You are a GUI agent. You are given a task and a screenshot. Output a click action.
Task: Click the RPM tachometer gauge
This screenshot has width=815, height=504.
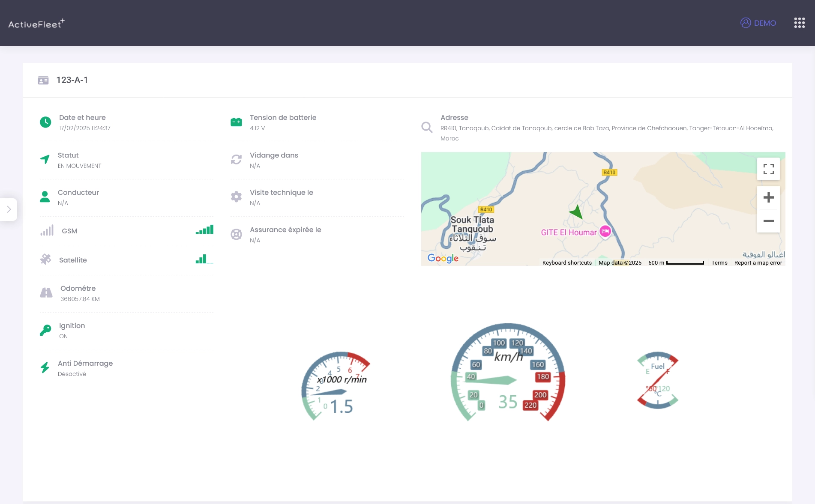tap(336, 385)
